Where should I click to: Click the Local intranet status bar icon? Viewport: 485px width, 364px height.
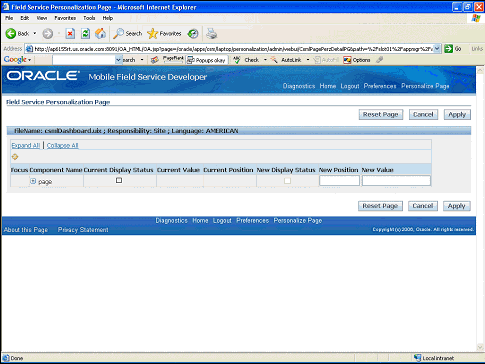(417, 358)
